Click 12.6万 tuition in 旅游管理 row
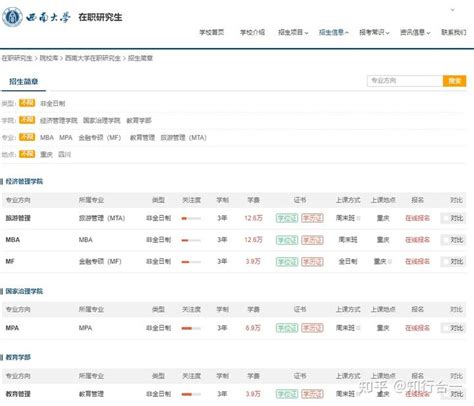This screenshot has width=474, height=406. tap(253, 218)
